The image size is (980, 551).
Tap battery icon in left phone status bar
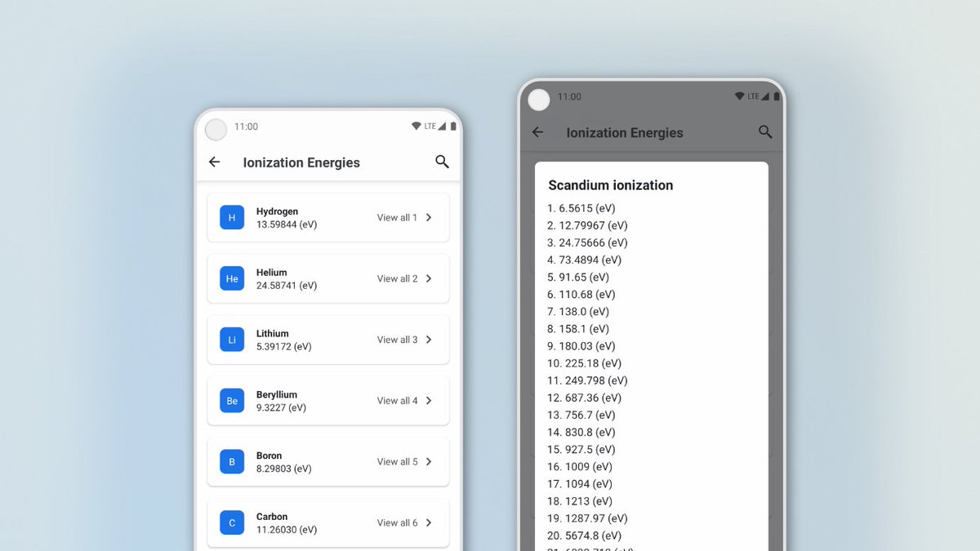[x=453, y=127]
